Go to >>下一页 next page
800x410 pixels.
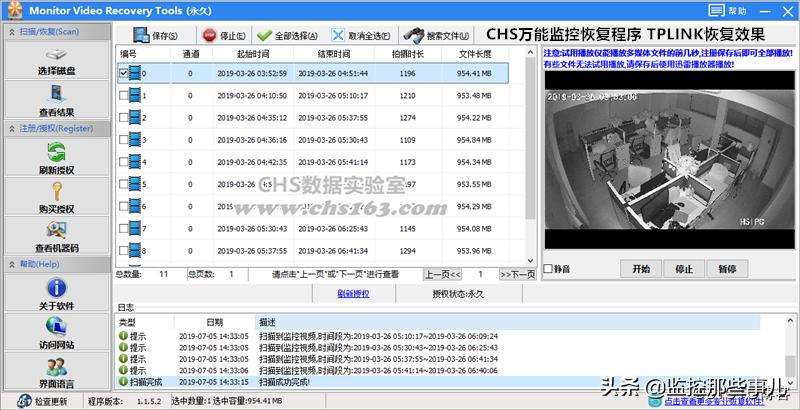click(x=517, y=274)
